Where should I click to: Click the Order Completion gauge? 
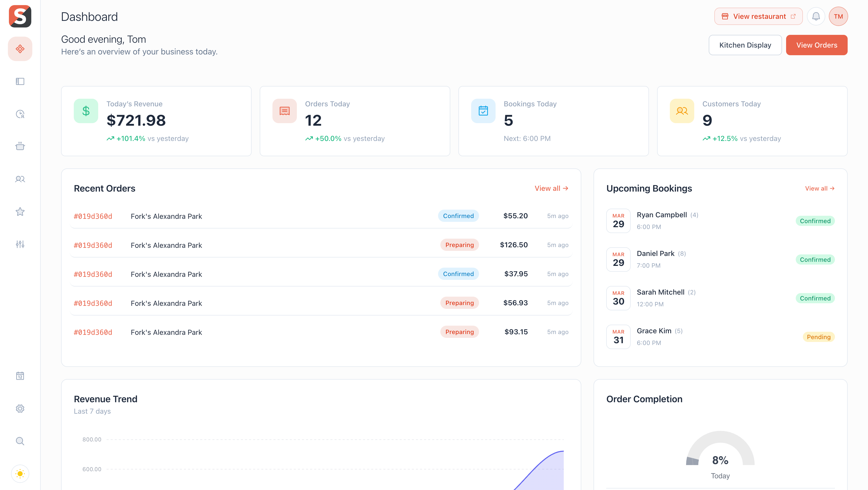click(x=720, y=458)
